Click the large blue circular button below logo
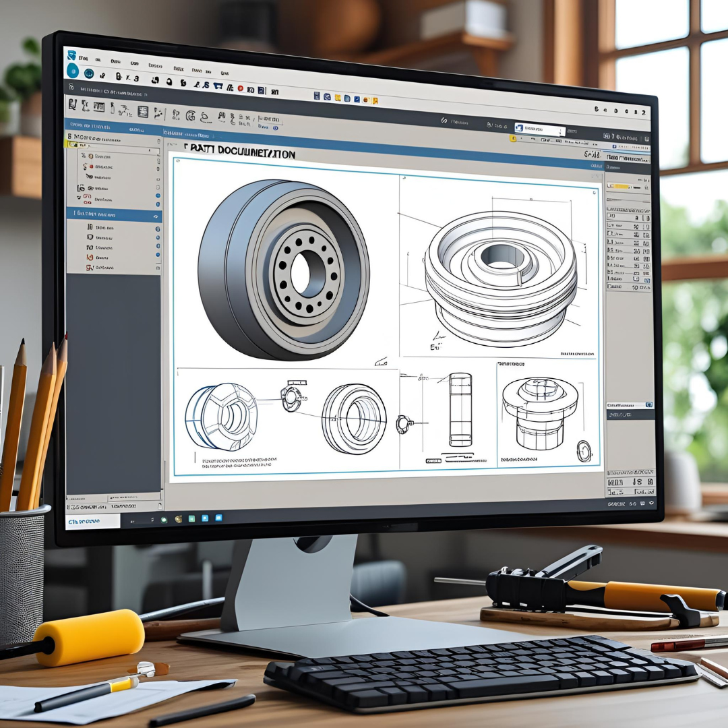 point(71,73)
